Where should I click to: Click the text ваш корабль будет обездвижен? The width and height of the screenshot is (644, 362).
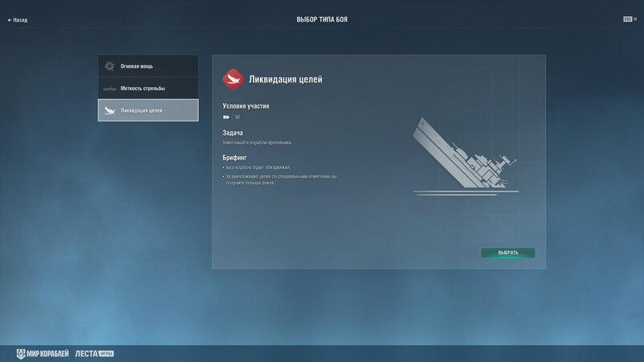(x=258, y=167)
